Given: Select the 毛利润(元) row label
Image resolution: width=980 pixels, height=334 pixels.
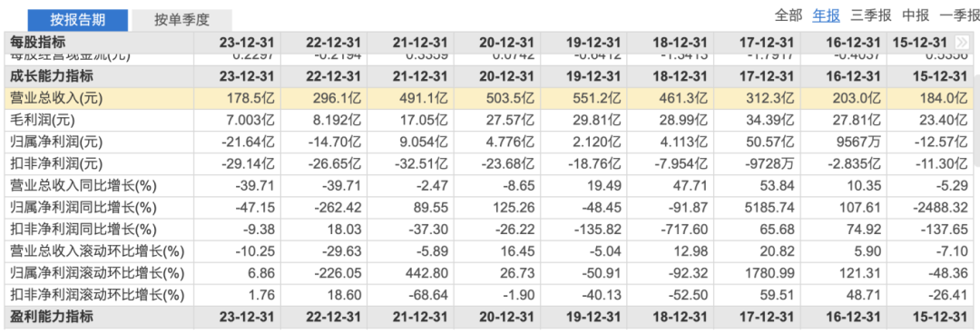Looking at the screenshot, I should click(x=47, y=120).
